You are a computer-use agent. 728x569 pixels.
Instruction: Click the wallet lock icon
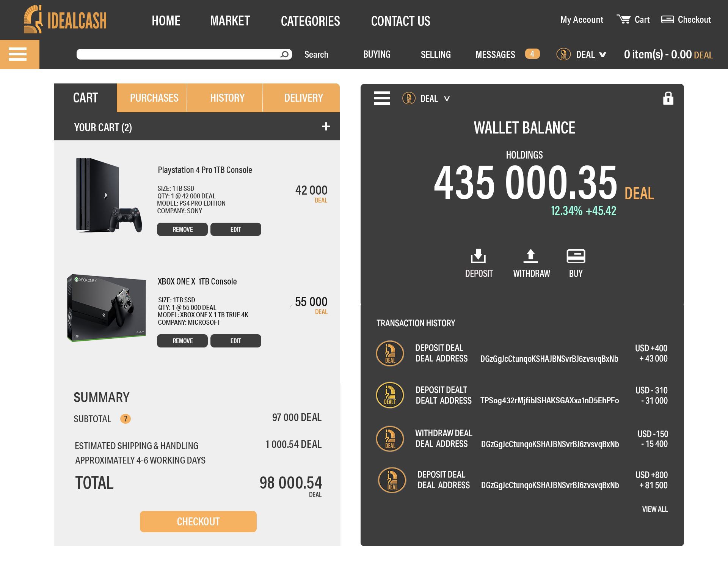668,98
